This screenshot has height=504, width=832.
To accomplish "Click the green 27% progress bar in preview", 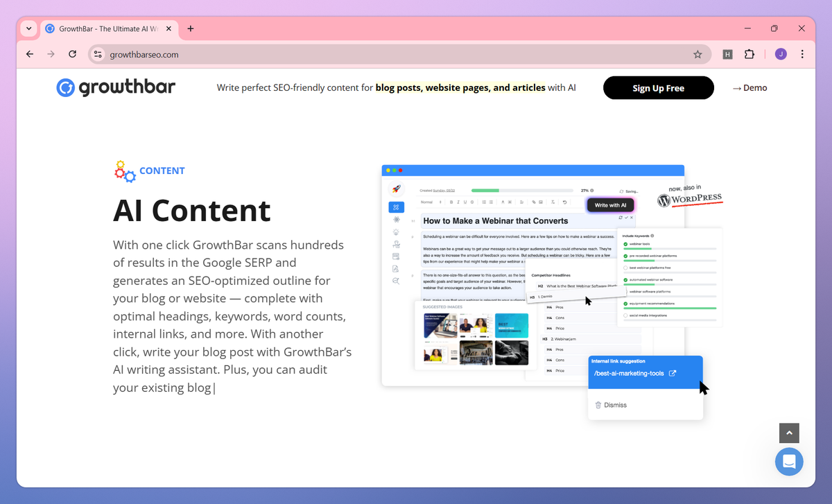I will coord(523,190).
